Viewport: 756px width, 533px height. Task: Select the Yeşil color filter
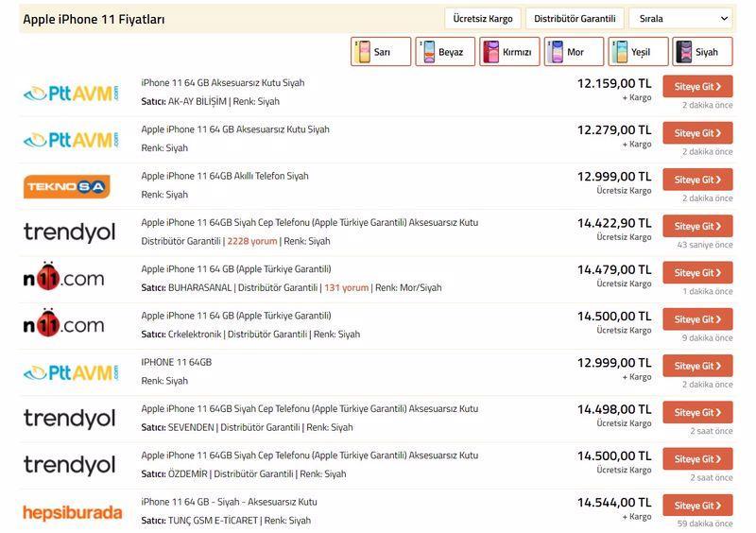[x=638, y=52]
